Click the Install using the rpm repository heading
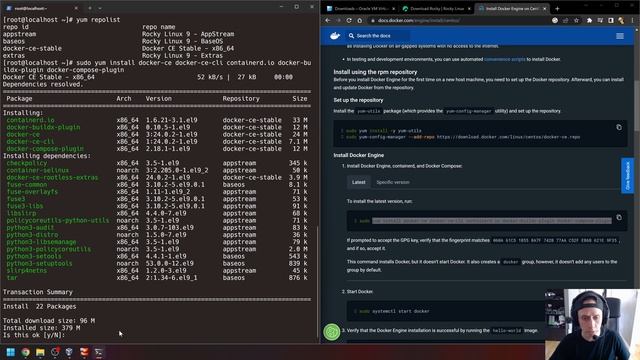Image resolution: width=640 pixels, height=360 pixels. [375, 72]
